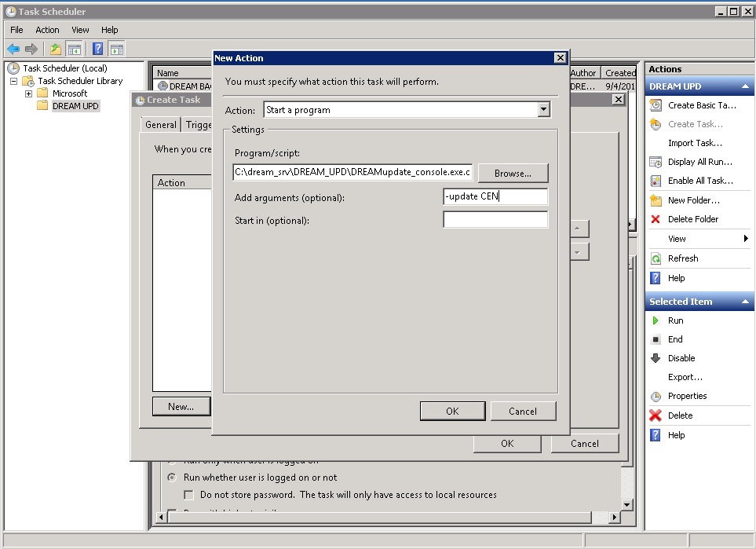Switch to the General tab in Create Task

tap(161, 124)
